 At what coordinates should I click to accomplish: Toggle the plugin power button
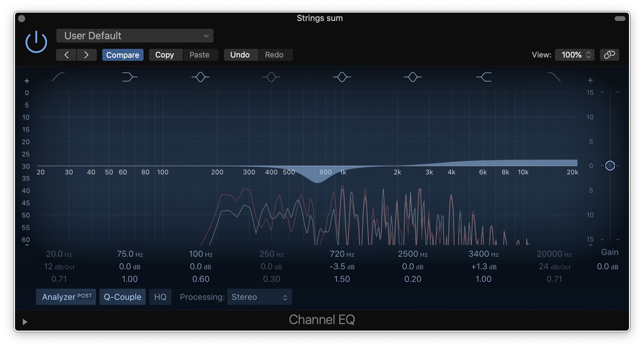click(x=36, y=42)
